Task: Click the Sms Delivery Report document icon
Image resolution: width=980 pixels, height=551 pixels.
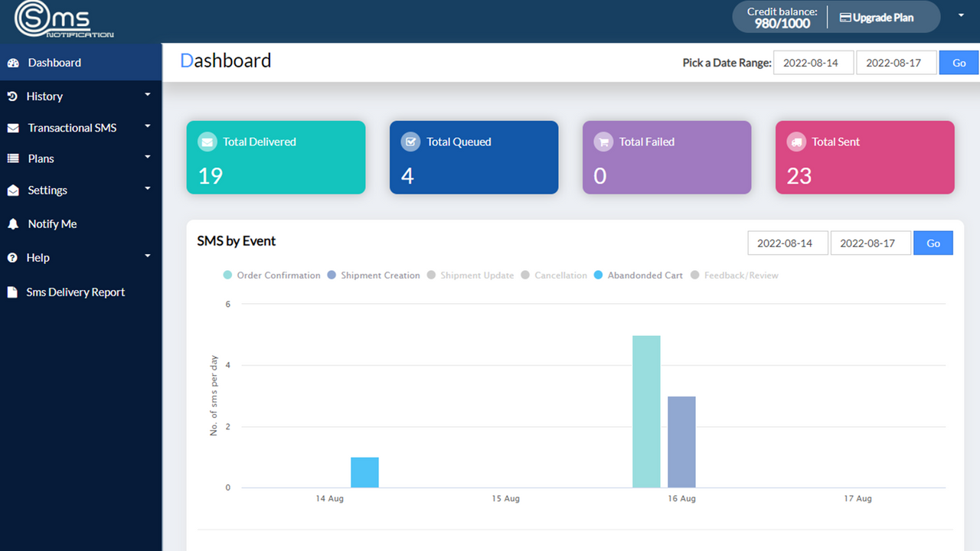Action: pos(12,292)
